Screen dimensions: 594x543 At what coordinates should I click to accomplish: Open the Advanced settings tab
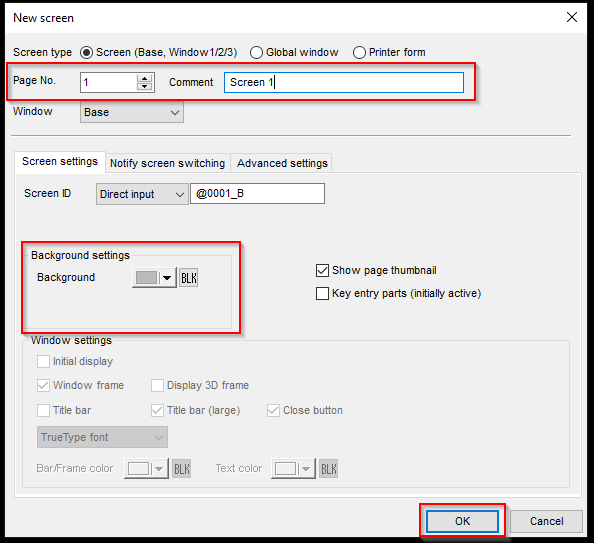click(282, 163)
